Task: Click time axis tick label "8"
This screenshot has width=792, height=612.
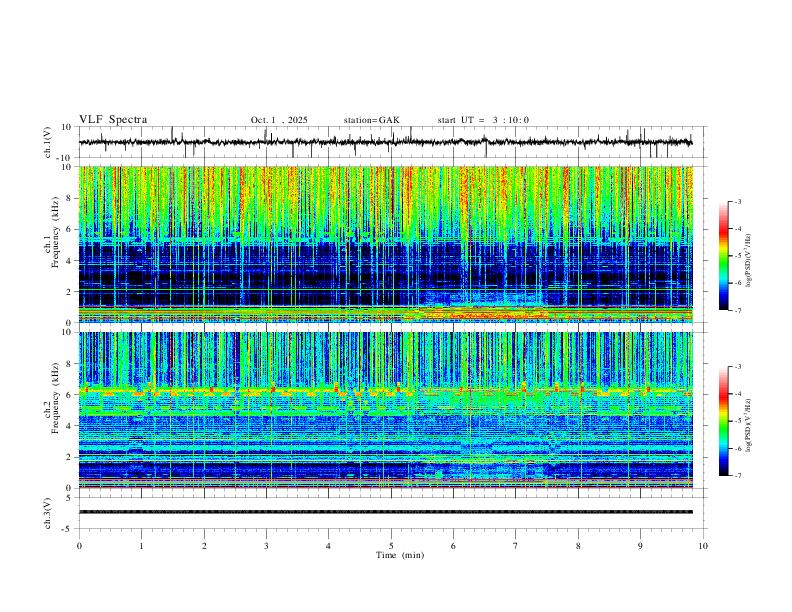Action: click(578, 546)
